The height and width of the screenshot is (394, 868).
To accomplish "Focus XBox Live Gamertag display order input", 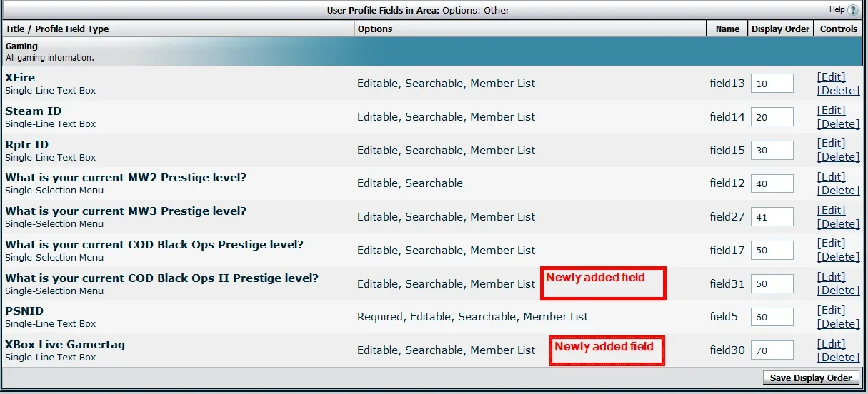I will click(772, 350).
